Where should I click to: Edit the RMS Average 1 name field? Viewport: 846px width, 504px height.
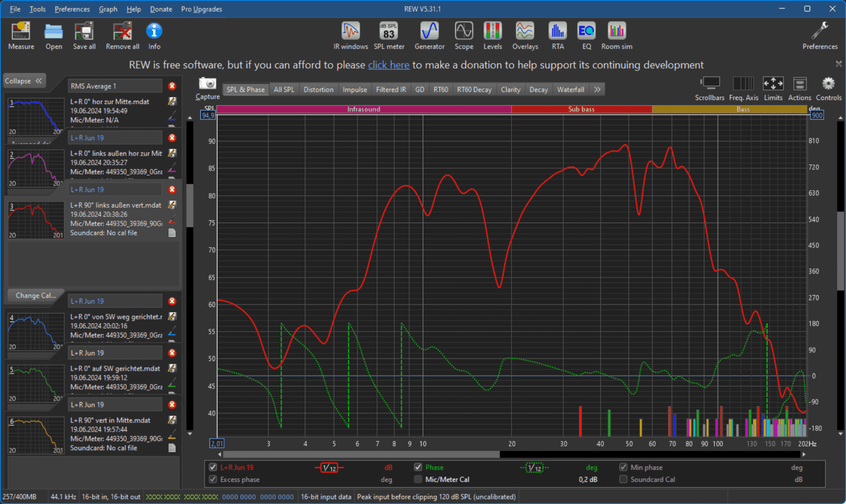[115, 86]
